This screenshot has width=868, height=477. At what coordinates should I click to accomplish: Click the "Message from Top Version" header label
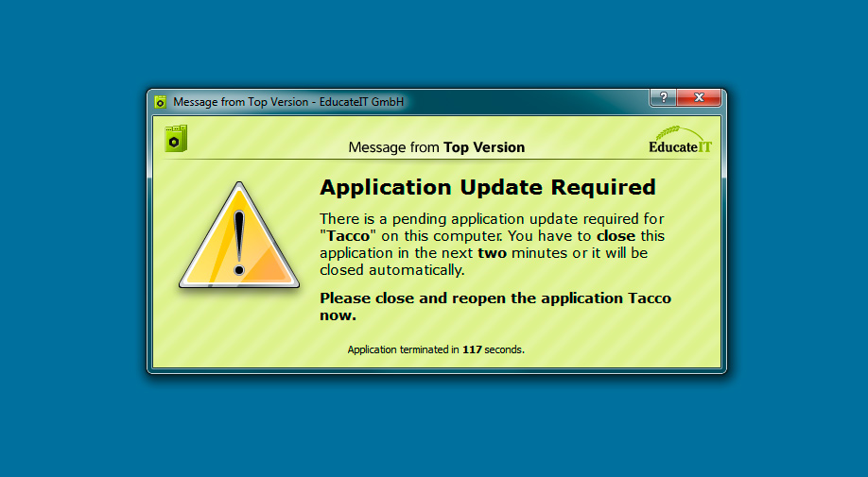436,147
